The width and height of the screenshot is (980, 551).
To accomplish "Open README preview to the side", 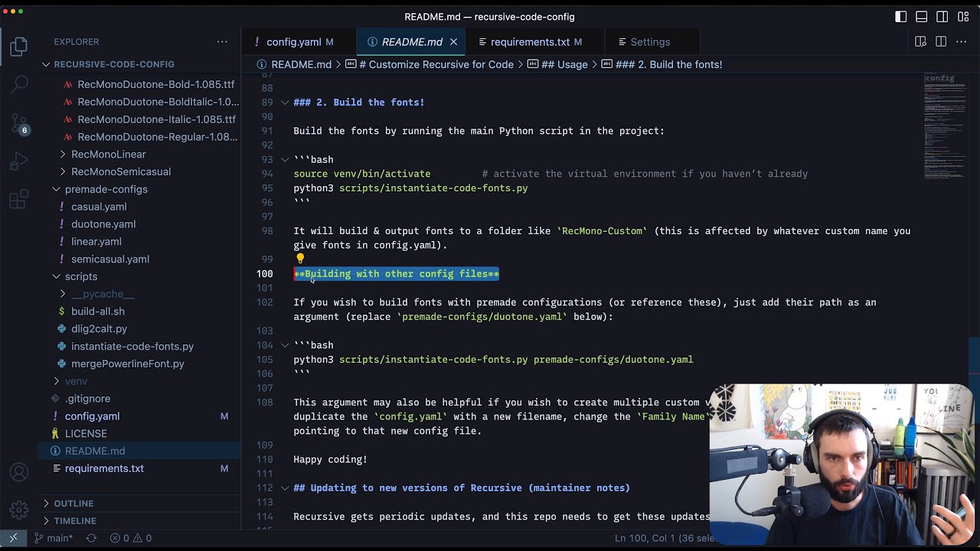I will coord(920,41).
